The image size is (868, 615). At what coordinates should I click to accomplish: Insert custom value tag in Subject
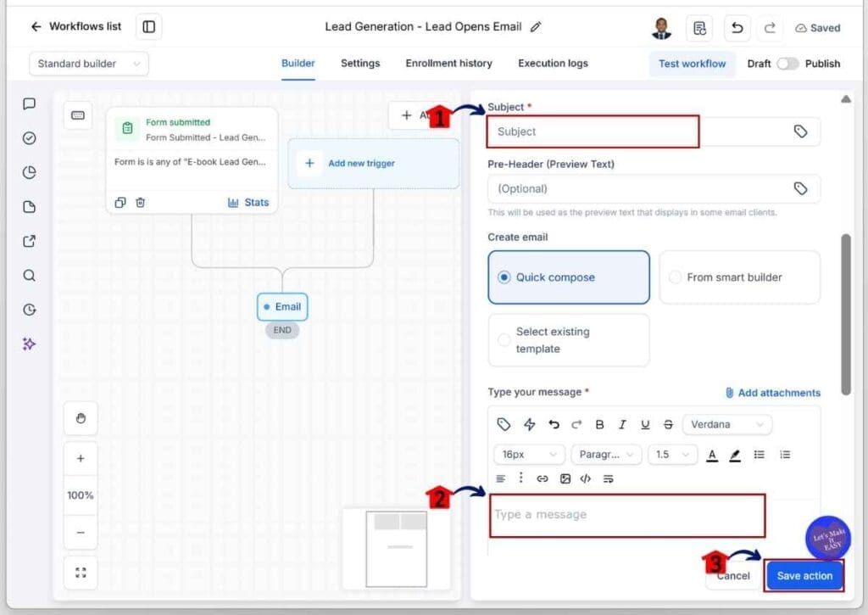[800, 131]
